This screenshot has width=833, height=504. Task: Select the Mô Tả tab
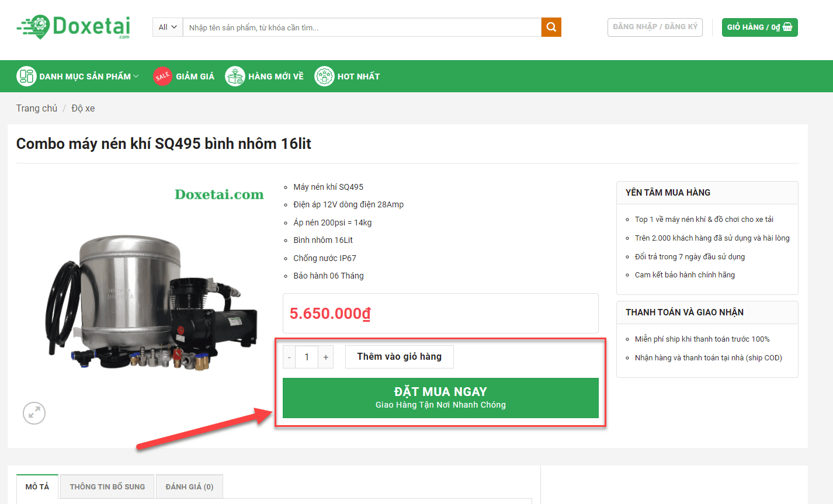pyautogui.click(x=37, y=486)
